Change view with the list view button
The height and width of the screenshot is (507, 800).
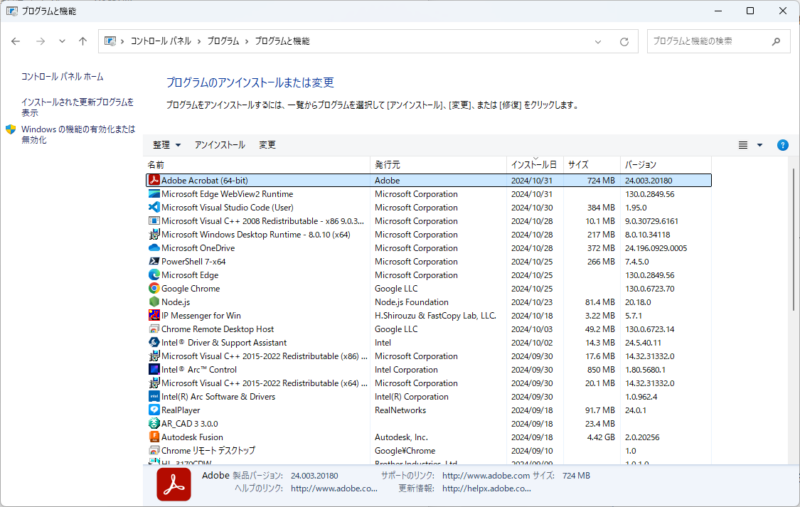pos(743,145)
